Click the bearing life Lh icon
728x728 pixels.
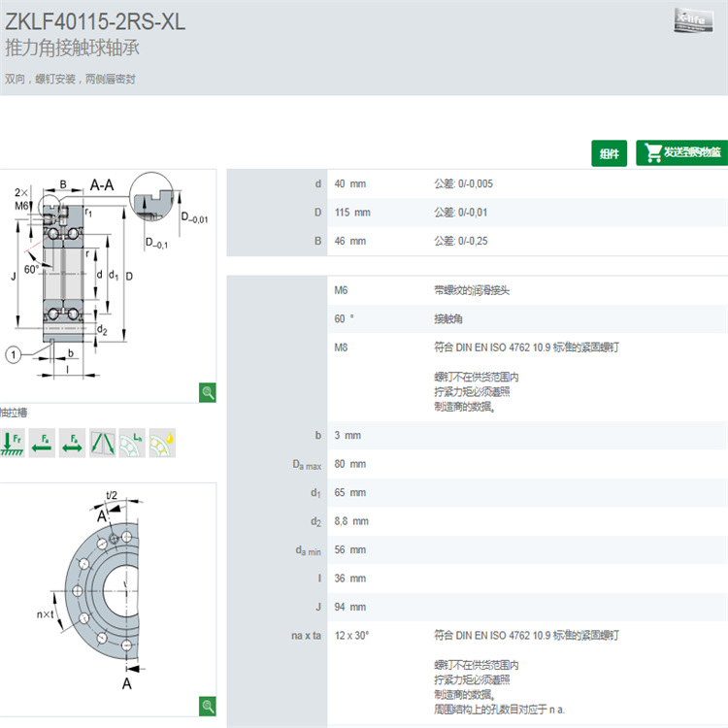(132, 443)
